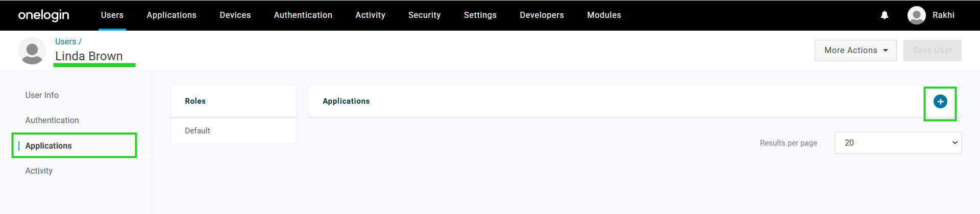Click Rakhi's profile avatar icon

(917, 15)
